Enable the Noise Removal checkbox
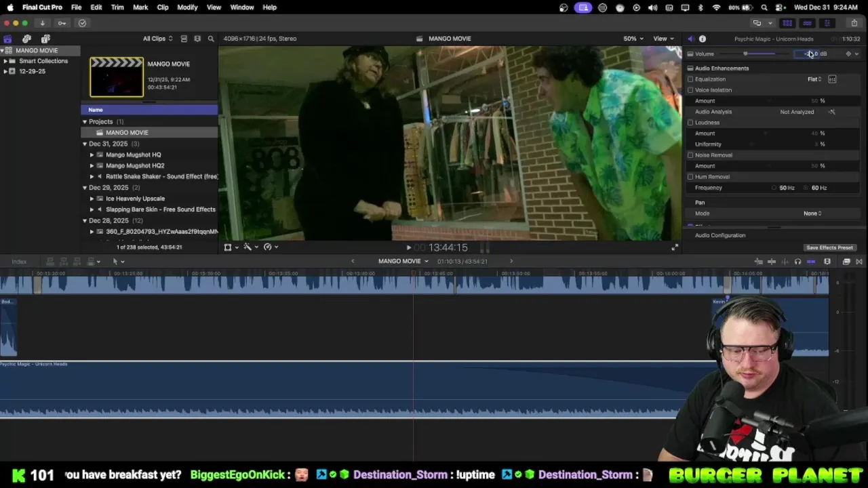Viewport: 868px width, 488px height. (x=690, y=155)
